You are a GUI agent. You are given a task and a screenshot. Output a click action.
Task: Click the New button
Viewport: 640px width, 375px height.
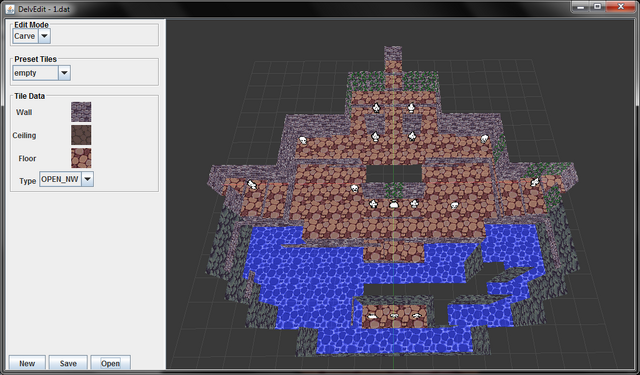[27, 363]
